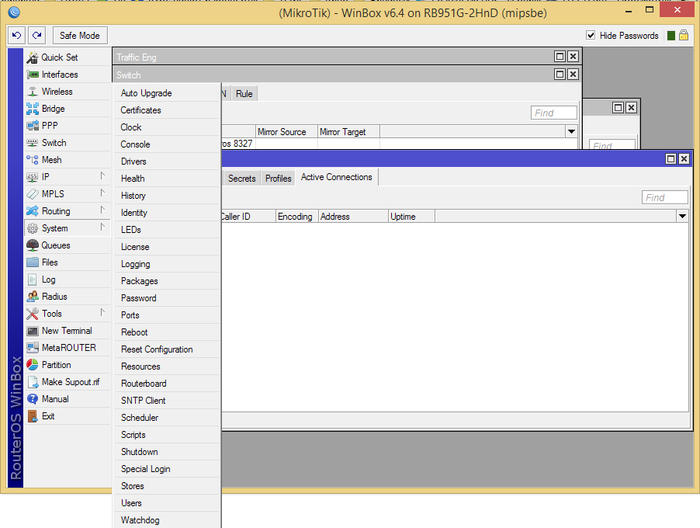Expand the MPLS submenu arrow

coord(102,193)
